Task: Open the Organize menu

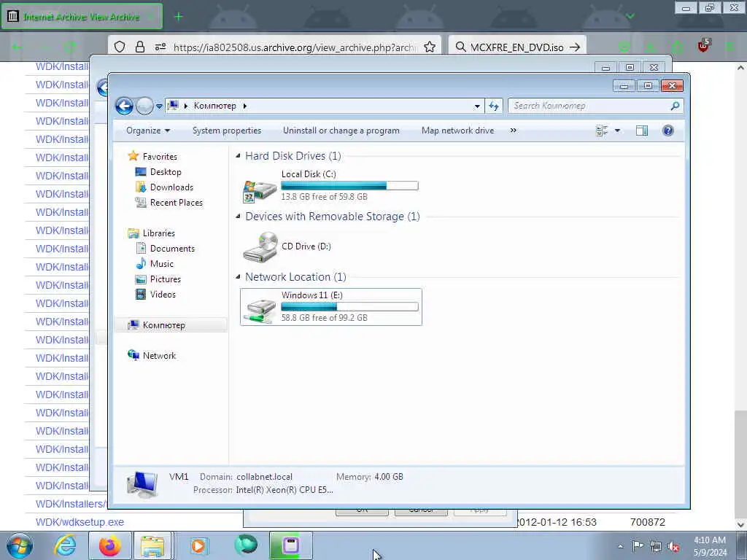Action: coord(147,131)
